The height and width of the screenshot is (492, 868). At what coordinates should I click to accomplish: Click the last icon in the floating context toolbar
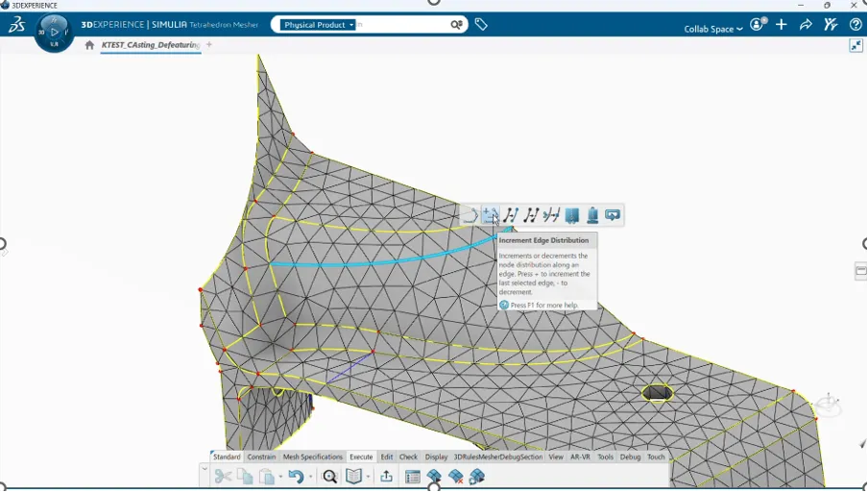tap(613, 215)
